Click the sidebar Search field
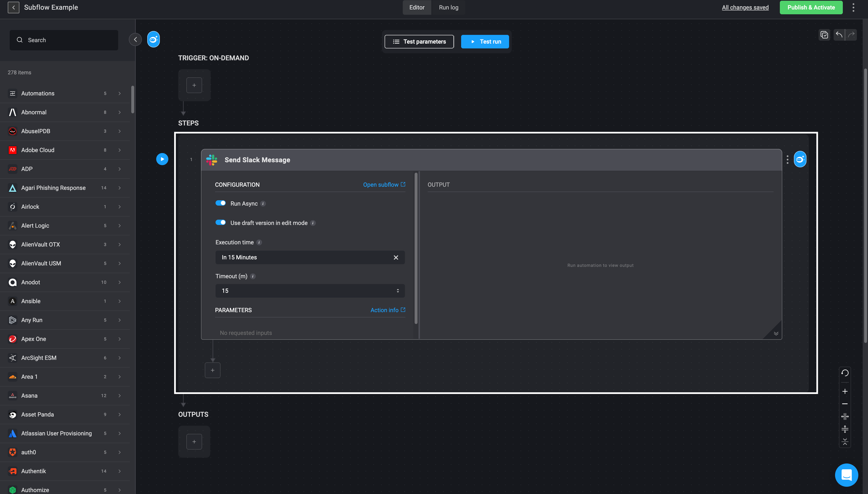Viewport: 868px width, 494px height. point(64,40)
